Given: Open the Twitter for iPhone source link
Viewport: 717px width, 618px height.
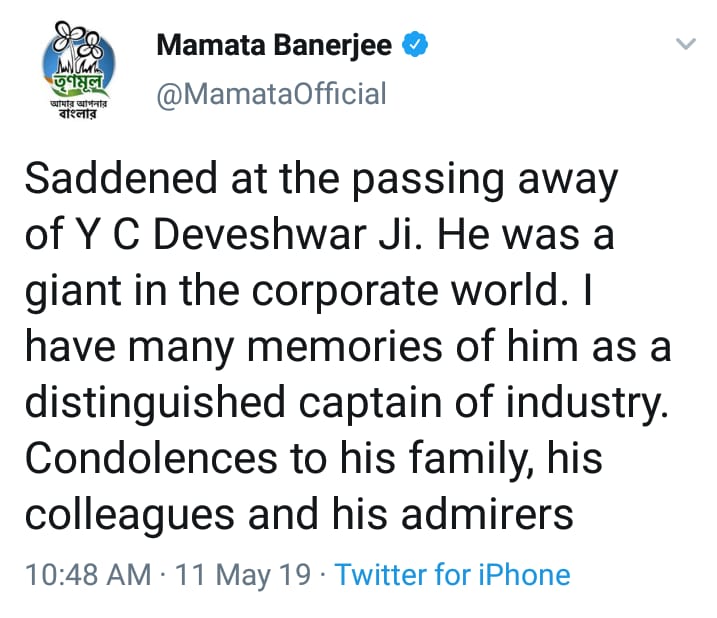Looking at the screenshot, I should pos(452,575).
